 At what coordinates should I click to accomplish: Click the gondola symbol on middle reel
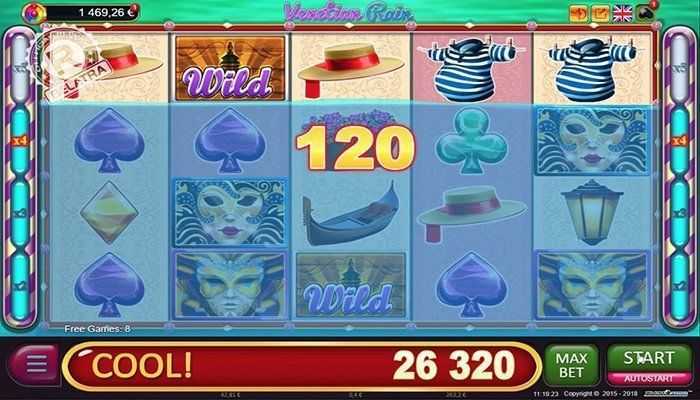pyautogui.click(x=350, y=215)
